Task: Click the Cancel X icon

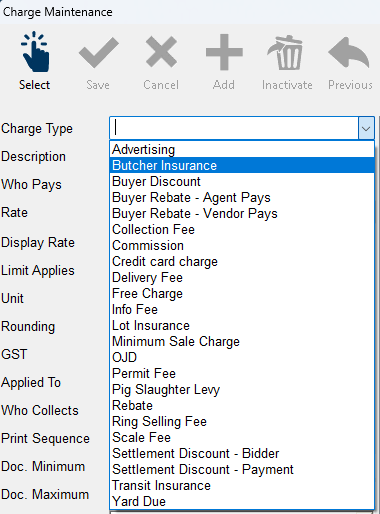Action: (x=161, y=52)
